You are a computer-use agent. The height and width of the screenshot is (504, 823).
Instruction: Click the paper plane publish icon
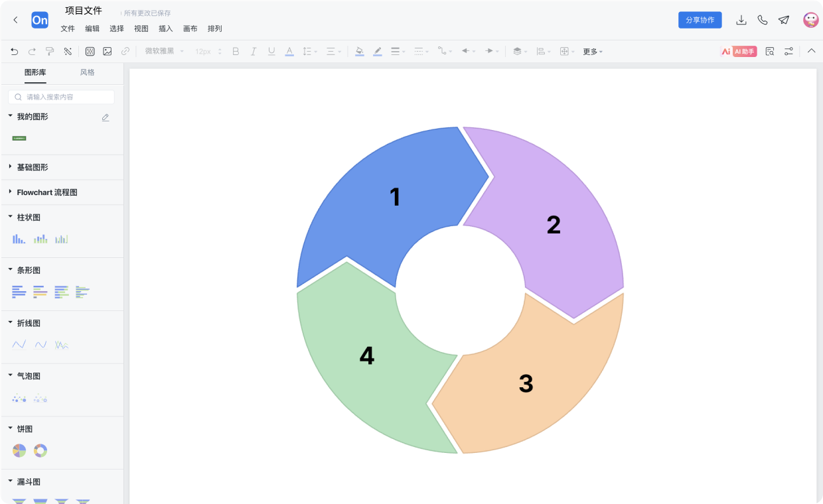click(x=784, y=20)
